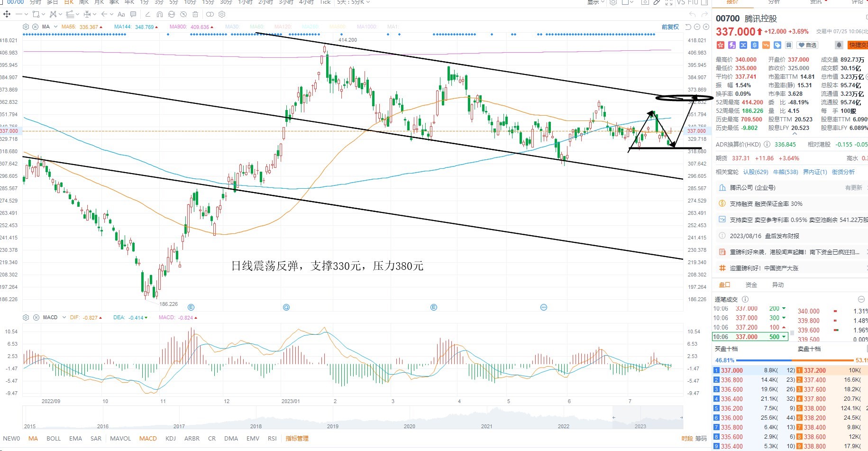The height and width of the screenshot is (451, 868).
Task: Click the Hong Kong market flag icon
Action: click(721, 45)
